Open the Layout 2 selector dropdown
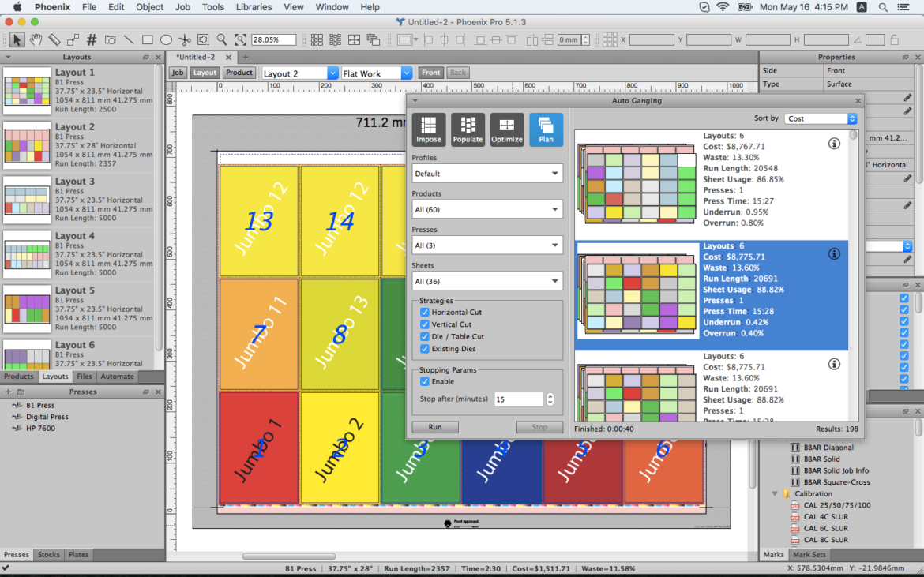 point(300,73)
